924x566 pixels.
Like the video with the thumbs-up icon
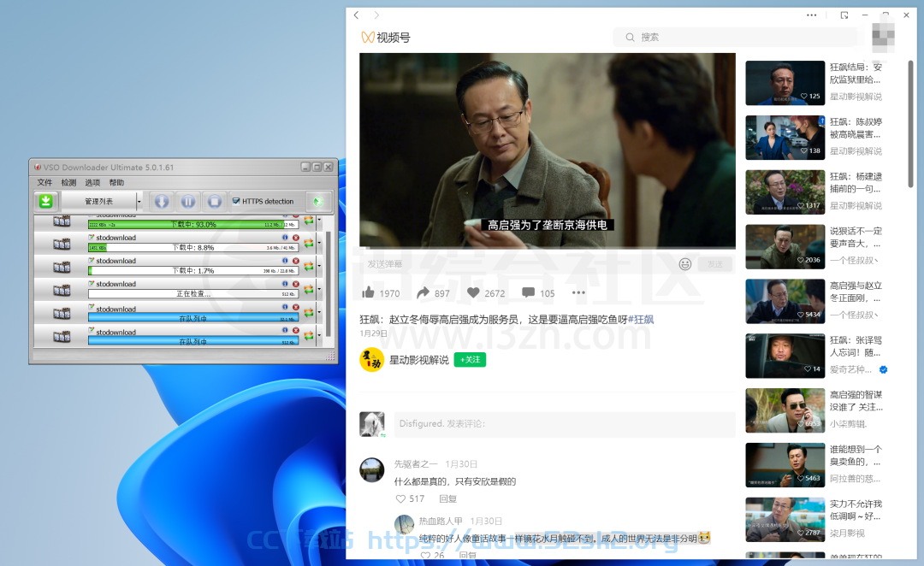pos(368,292)
